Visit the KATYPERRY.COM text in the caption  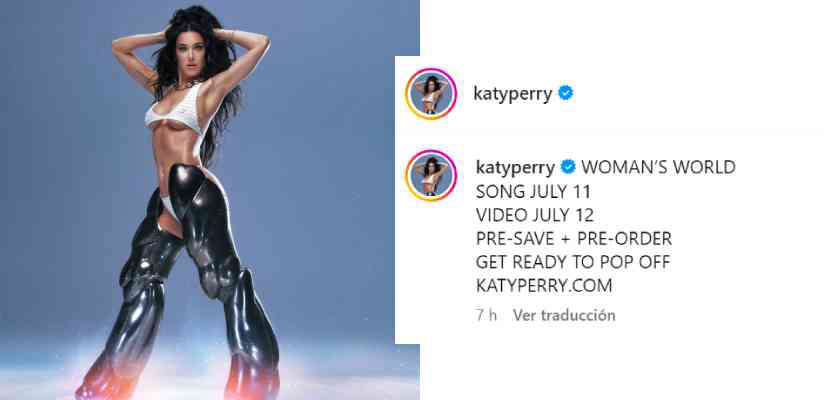pos(544,286)
